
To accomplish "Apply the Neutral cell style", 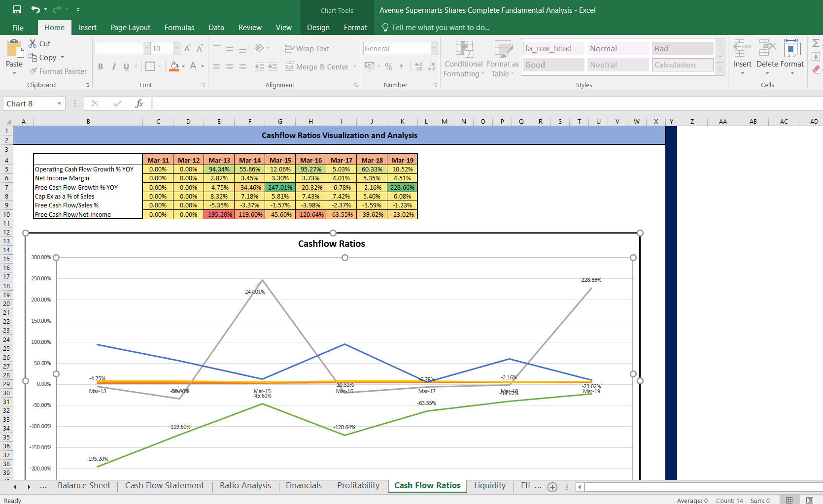I will point(618,65).
